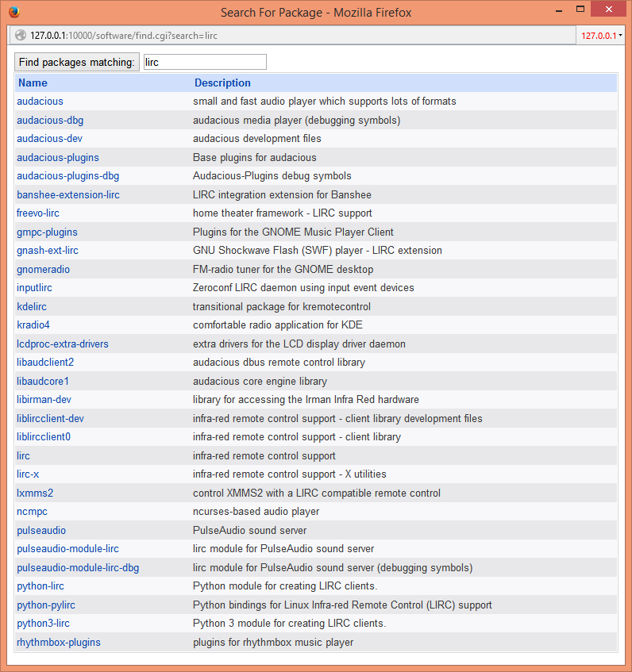
Task: Choose the liblircclient0 package link
Action: click(44, 436)
